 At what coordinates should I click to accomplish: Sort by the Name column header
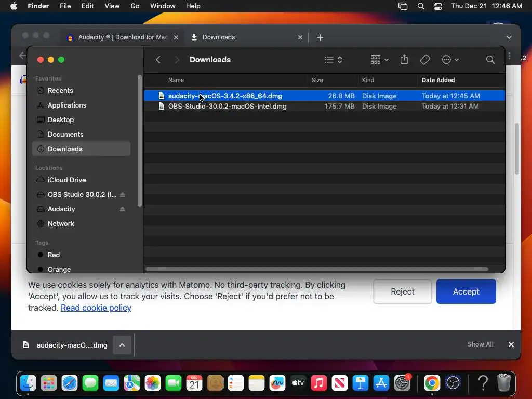click(x=176, y=80)
